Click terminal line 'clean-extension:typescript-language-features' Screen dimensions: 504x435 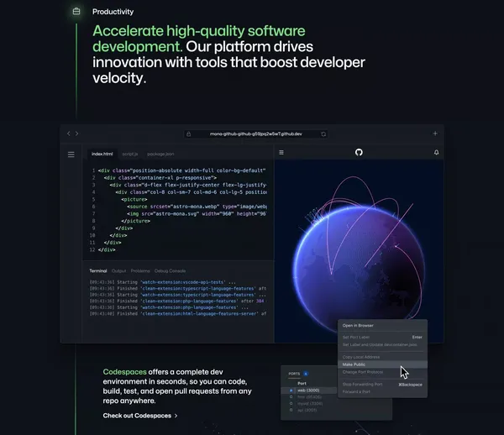[x=178, y=289]
